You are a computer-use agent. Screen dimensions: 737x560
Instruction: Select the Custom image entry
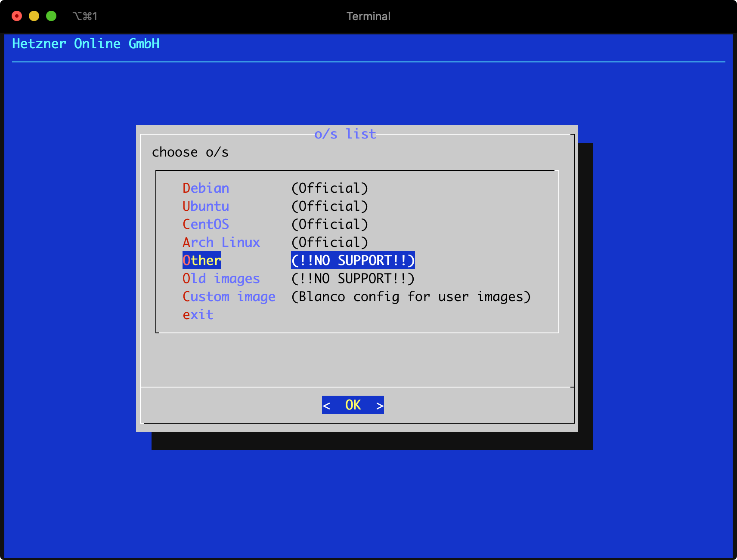pyautogui.click(x=229, y=296)
